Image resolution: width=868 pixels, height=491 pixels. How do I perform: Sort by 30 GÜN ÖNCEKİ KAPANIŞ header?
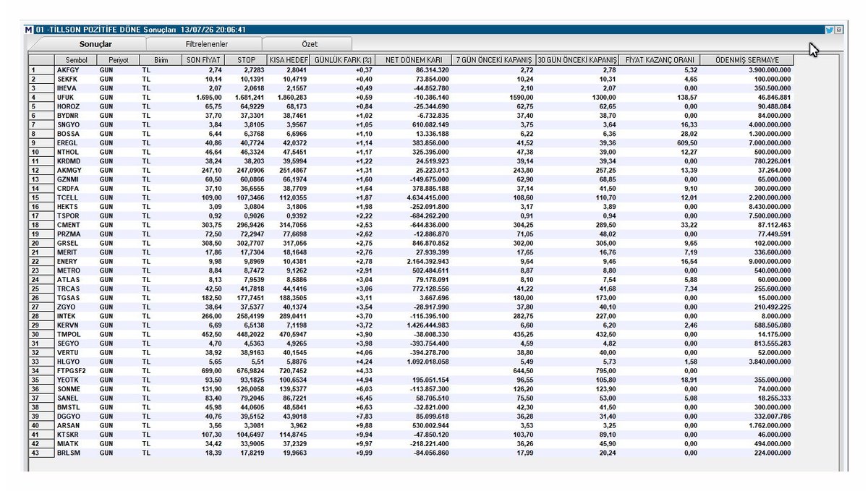[576, 60]
